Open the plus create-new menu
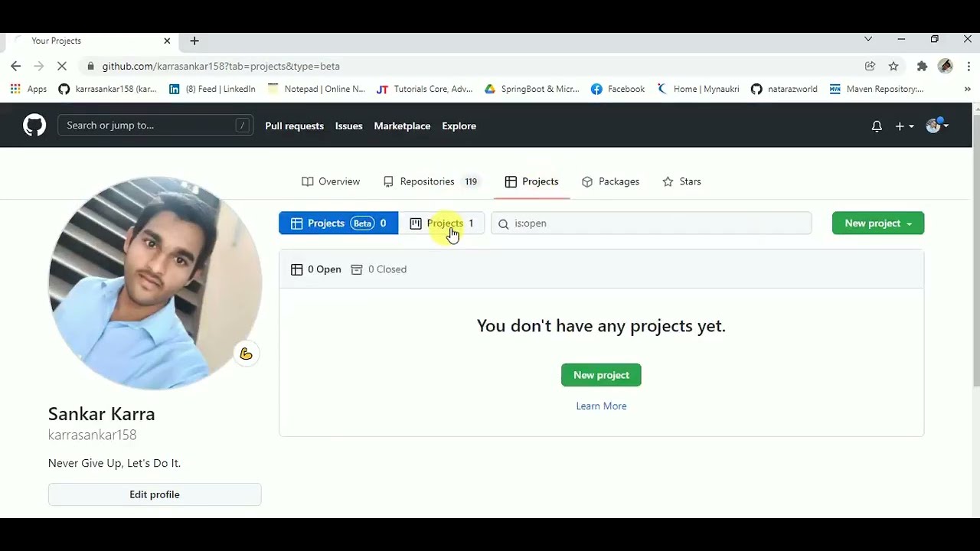The width and height of the screenshot is (980, 551). click(x=904, y=126)
